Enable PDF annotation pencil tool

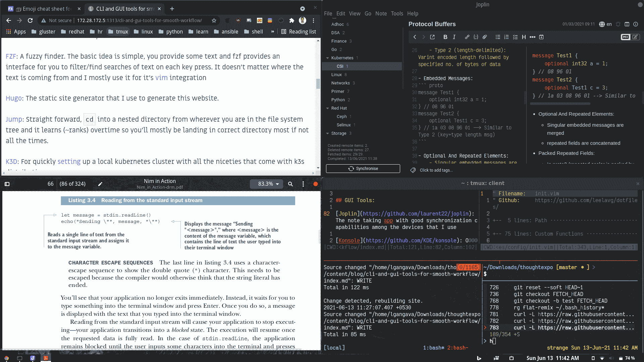pyautogui.click(x=100, y=184)
